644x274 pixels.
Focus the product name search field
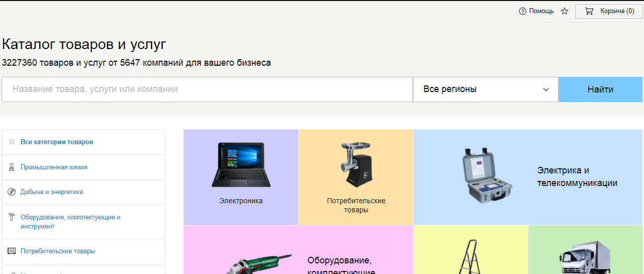pyautogui.click(x=207, y=89)
